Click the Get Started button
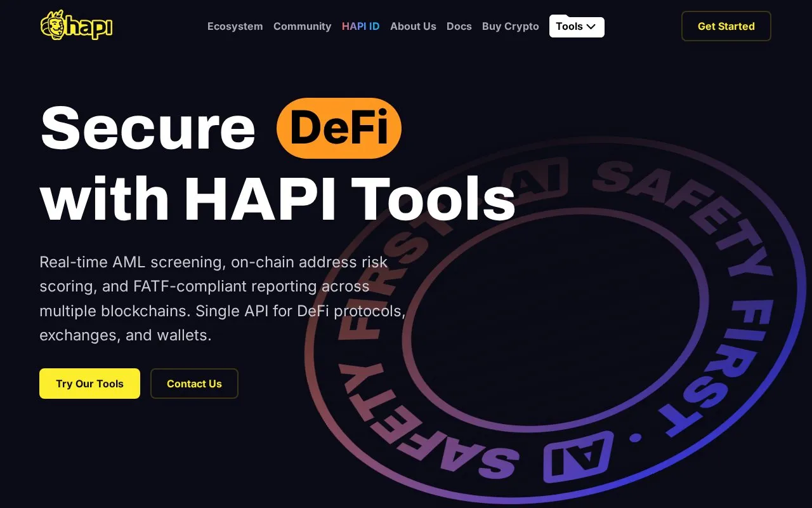Image resolution: width=812 pixels, height=508 pixels. (x=726, y=26)
